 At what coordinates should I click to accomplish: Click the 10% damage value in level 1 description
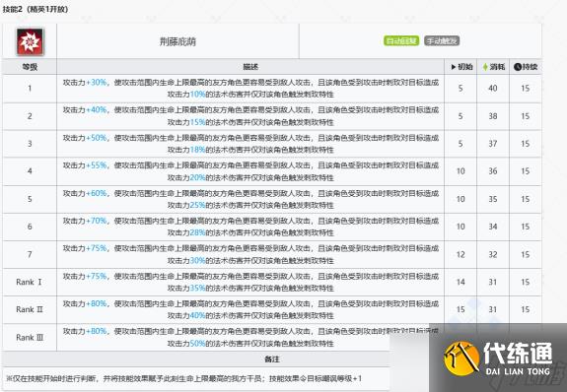197,95
